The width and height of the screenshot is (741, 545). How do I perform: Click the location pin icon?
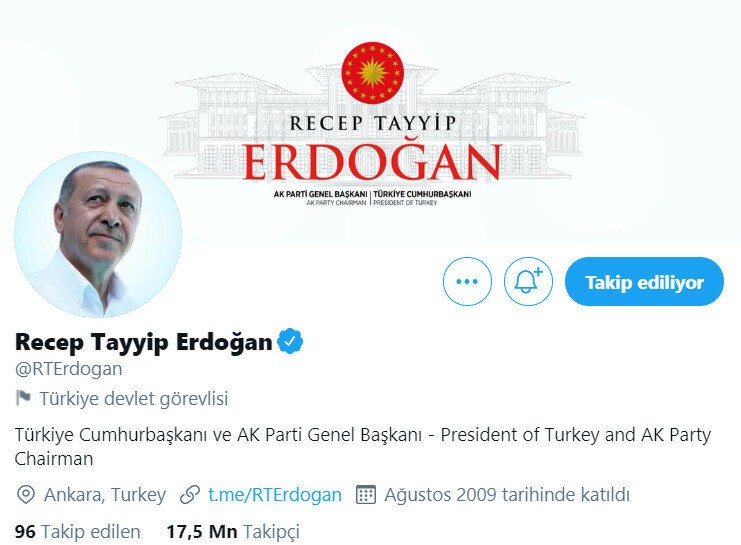[x=26, y=495]
